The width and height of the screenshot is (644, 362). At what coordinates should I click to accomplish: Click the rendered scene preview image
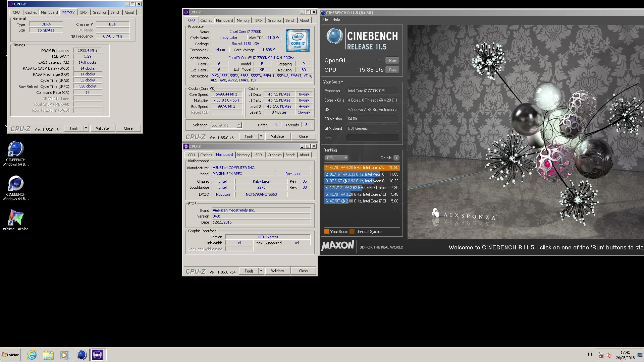pos(525,132)
